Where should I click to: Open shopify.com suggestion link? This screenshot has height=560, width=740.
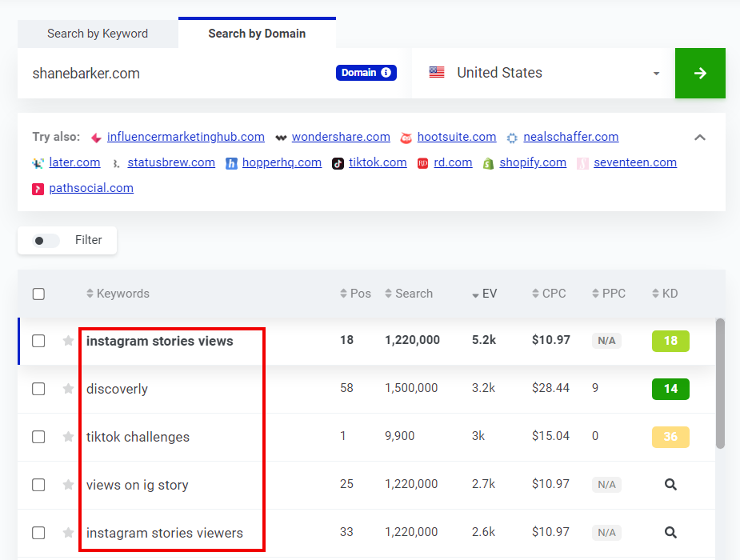tap(533, 162)
